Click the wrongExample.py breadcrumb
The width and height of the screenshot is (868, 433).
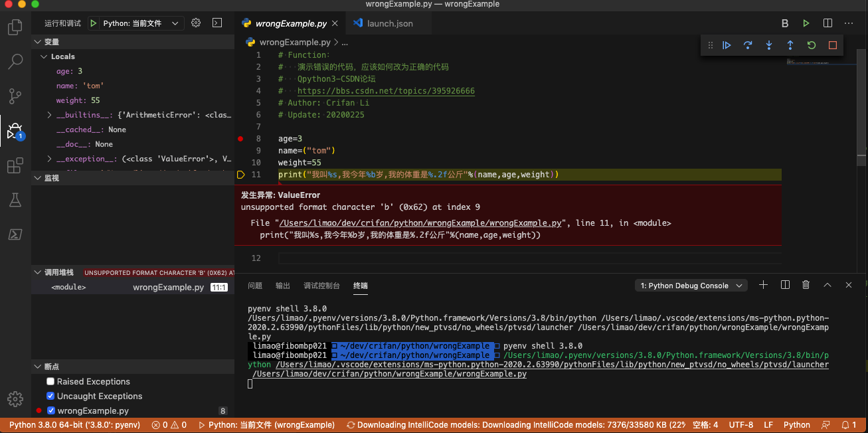[294, 42]
